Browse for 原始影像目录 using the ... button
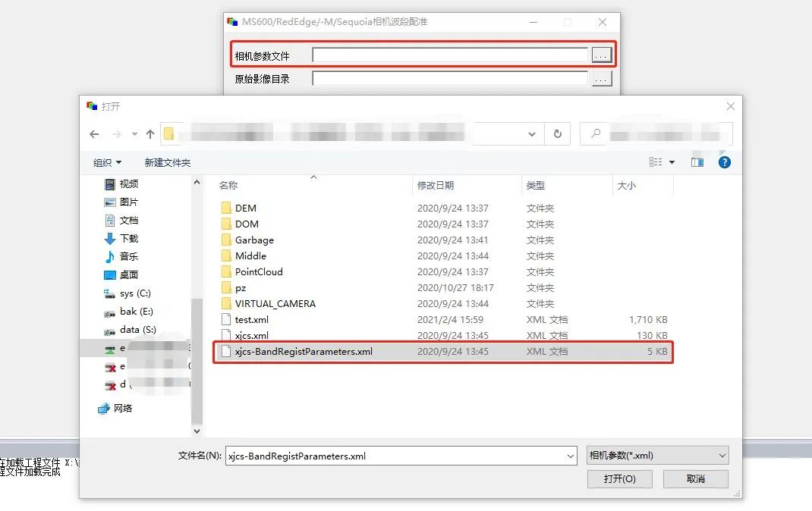Image resolution: width=812 pixels, height=511 pixels. coord(602,78)
